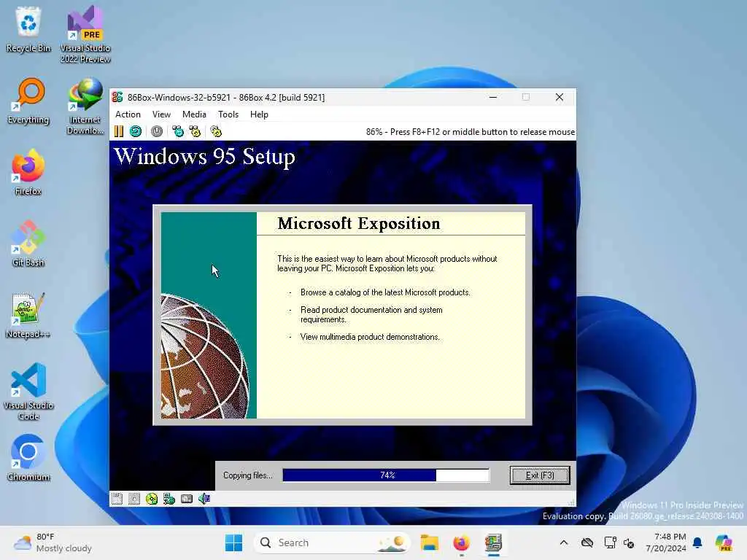Send Ctrl+Alt+Del via toolbar icon
This screenshot has width=747, height=560.
178,131
